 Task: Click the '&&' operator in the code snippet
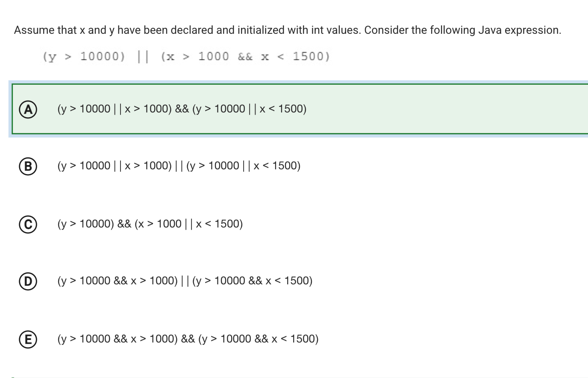click(245, 56)
